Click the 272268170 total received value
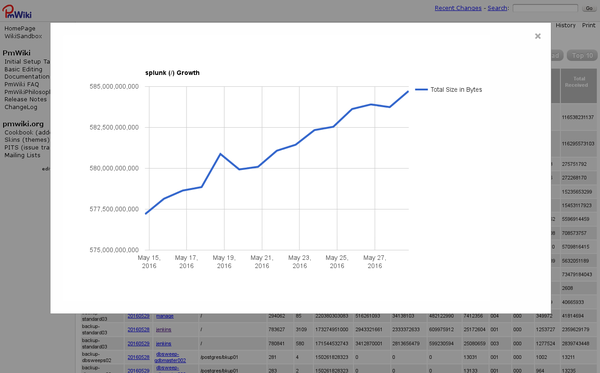The image size is (600, 373). [574, 178]
